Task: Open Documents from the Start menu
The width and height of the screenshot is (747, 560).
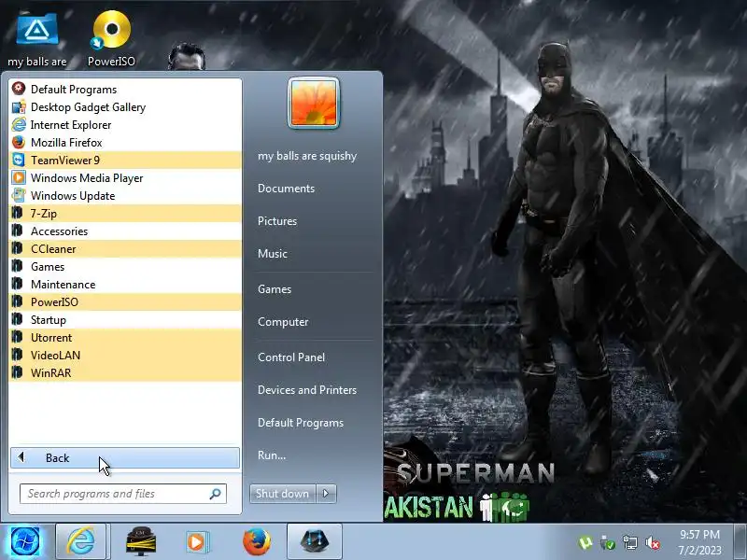Action: 287,189
